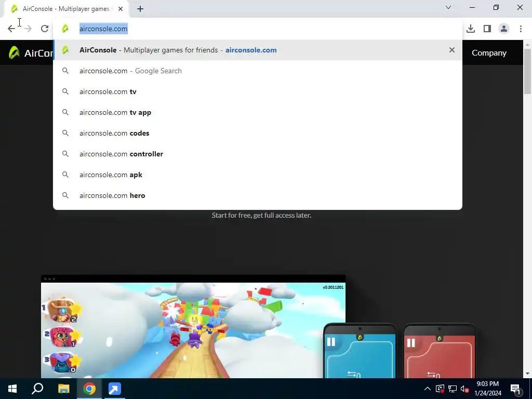This screenshot has height=399, width=532.
Task: Choose airconsole.com Google Search suggestion
Action: [258, 71]
